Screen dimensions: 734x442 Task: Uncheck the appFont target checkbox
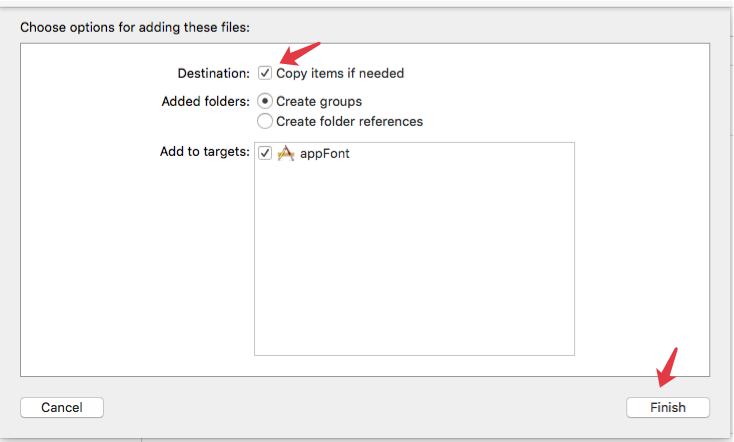265,154
